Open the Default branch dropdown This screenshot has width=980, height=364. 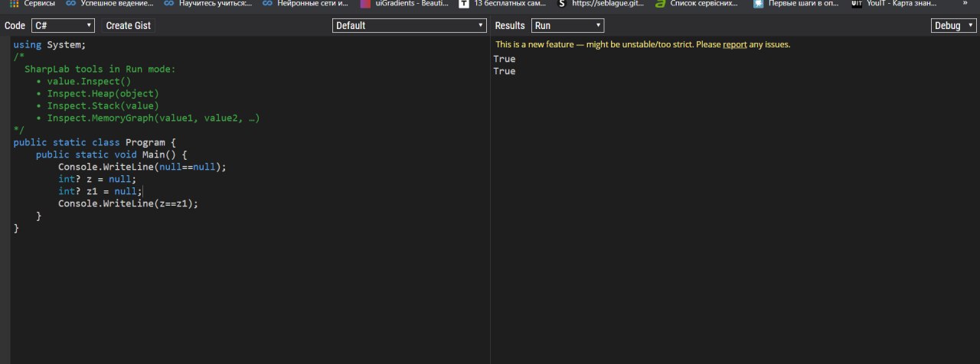[x=410, y=25]
